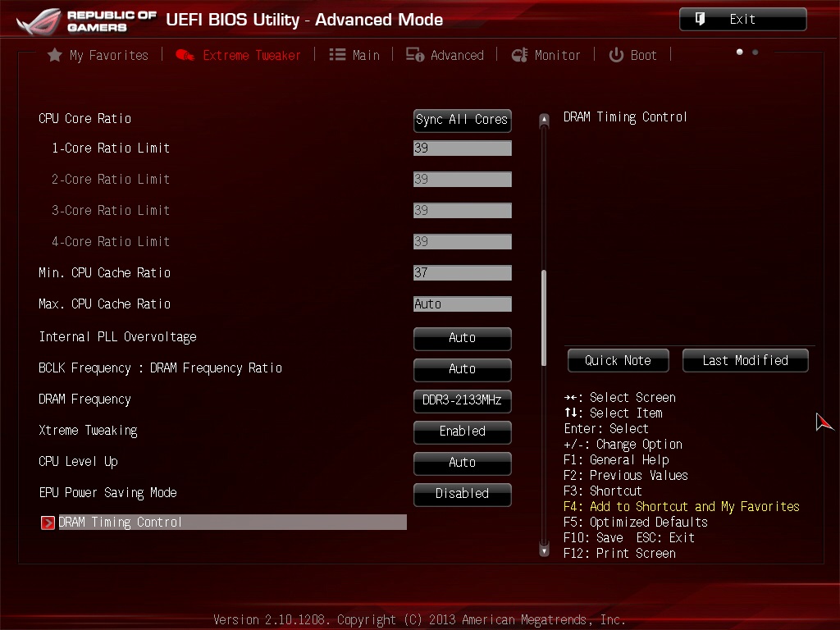Screen dimensions: 840x630
Task: Switch to the Extreme Tweaker tab
Action: tap(239, 55)
